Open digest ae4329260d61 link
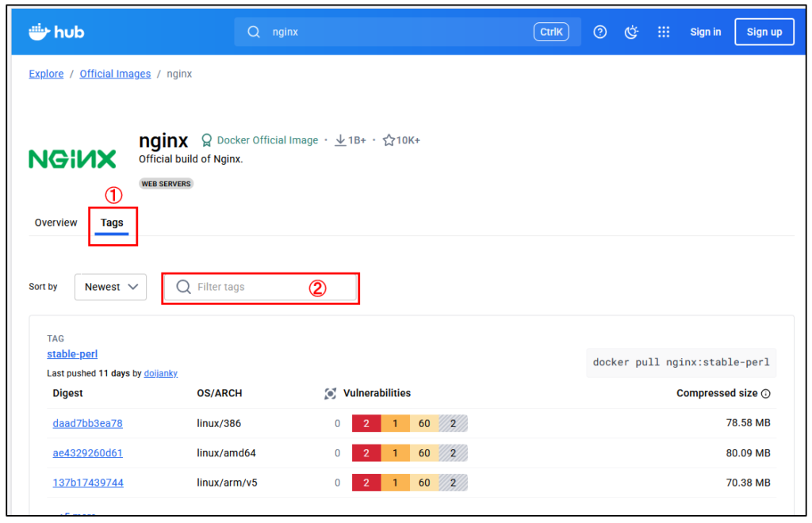The image size is (812, 523). click(87, 453)
